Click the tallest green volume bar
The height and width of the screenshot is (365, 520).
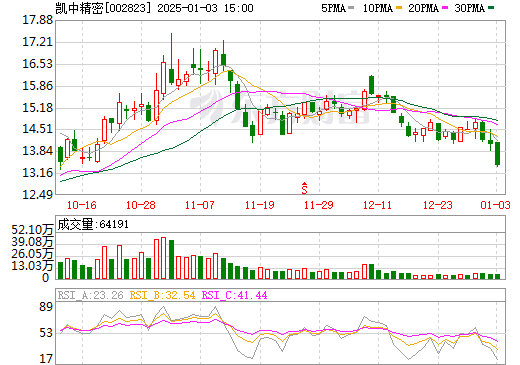point(171,260)
